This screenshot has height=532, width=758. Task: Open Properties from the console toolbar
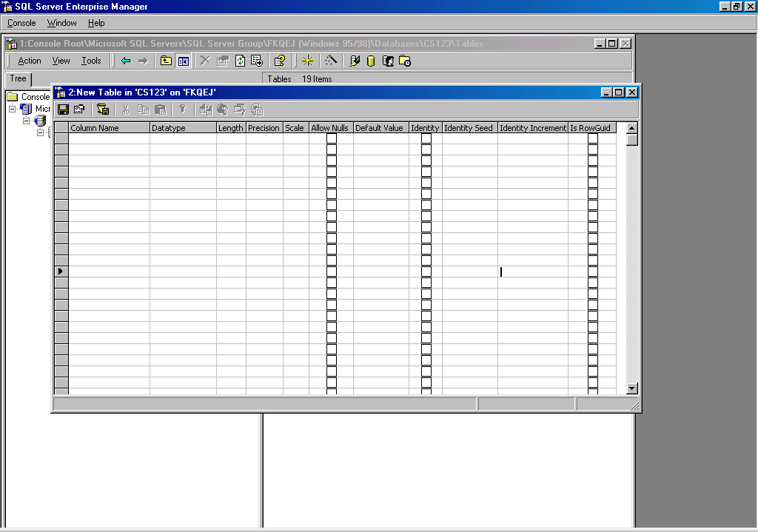click(222, 61)
